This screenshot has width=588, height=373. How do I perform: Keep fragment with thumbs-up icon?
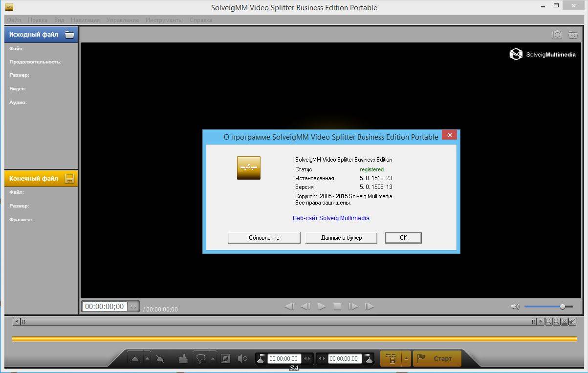click(x=183, y=359)
